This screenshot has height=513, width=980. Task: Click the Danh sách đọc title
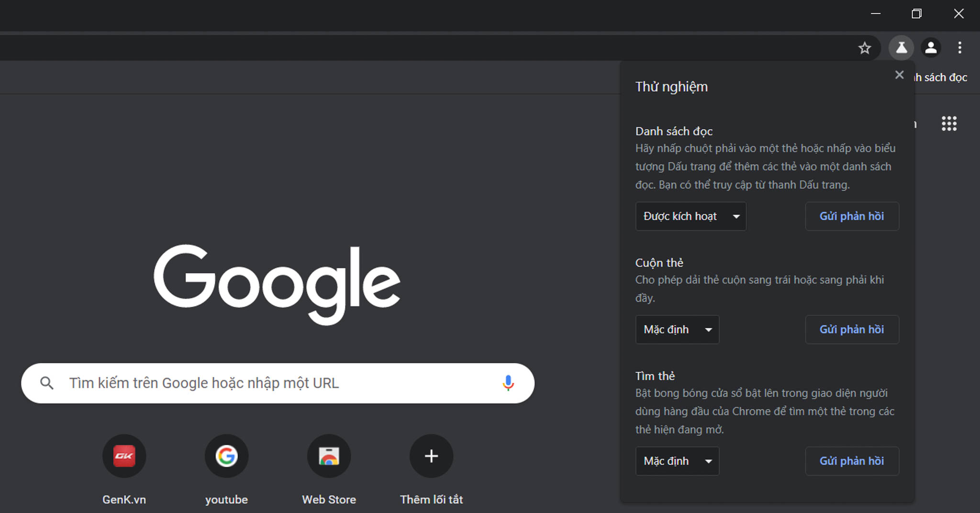[x=674, y=131]
